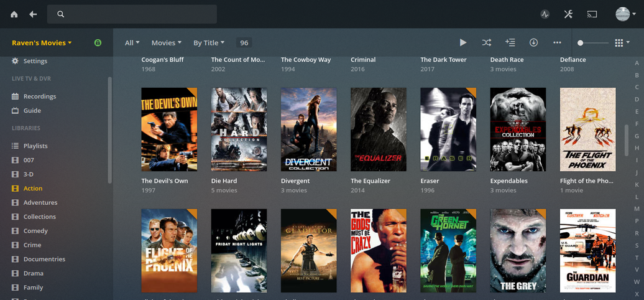Jump to letter G in alphabet index
The height and width of the screenshot is (300, 644).
tap(637, 136)
